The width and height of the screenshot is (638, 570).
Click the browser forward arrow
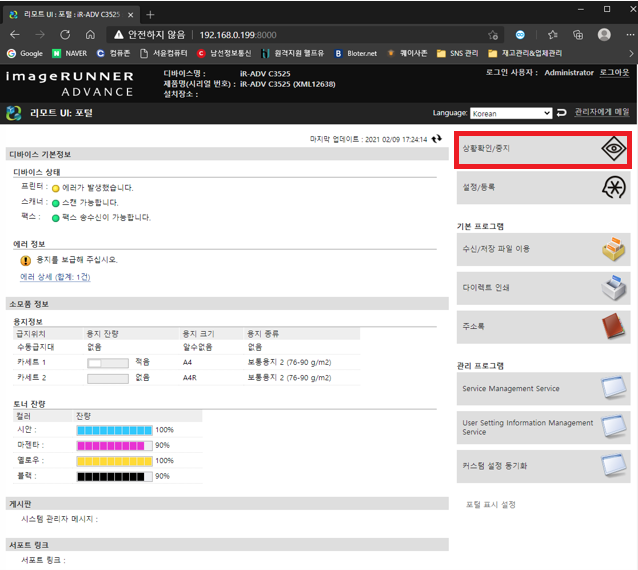39,35
